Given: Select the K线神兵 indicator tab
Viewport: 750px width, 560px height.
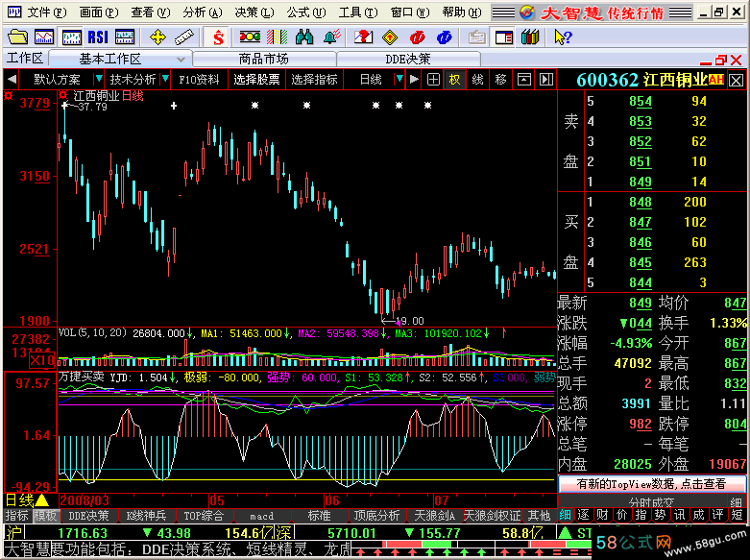Looking at the screenshot, I should click(x=146, y=516).
